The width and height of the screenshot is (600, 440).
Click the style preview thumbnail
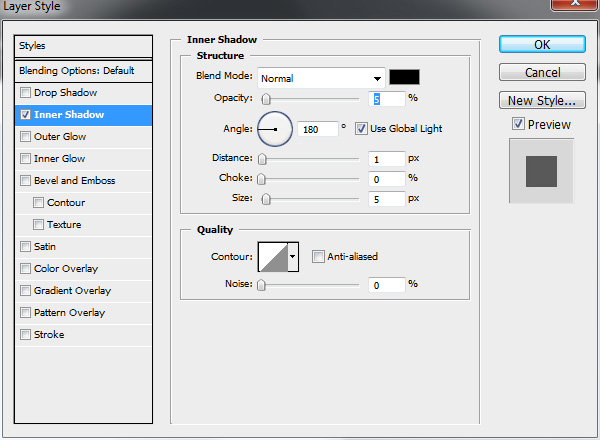click(541, 171)
